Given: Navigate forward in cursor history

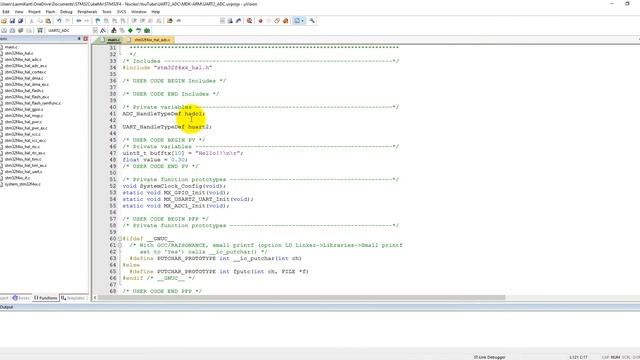Looking at the screenshot, I should [87, 21].
